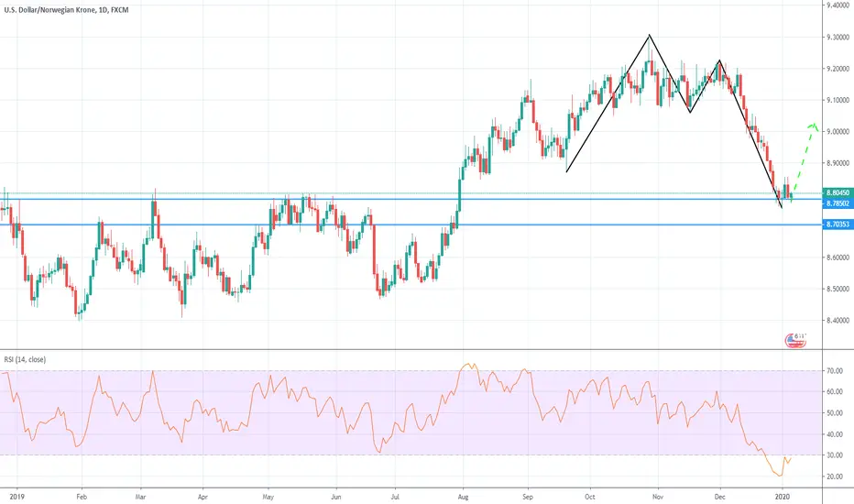Click the 9.00000 price axis value
Image resolution: width=854 pixels, height=504 pixels.
point(838,132)
